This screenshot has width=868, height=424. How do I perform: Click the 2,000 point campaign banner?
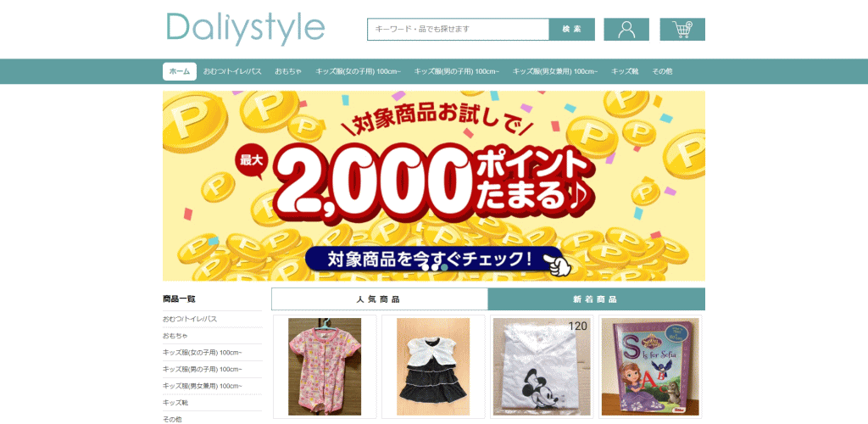pos(434,186)
